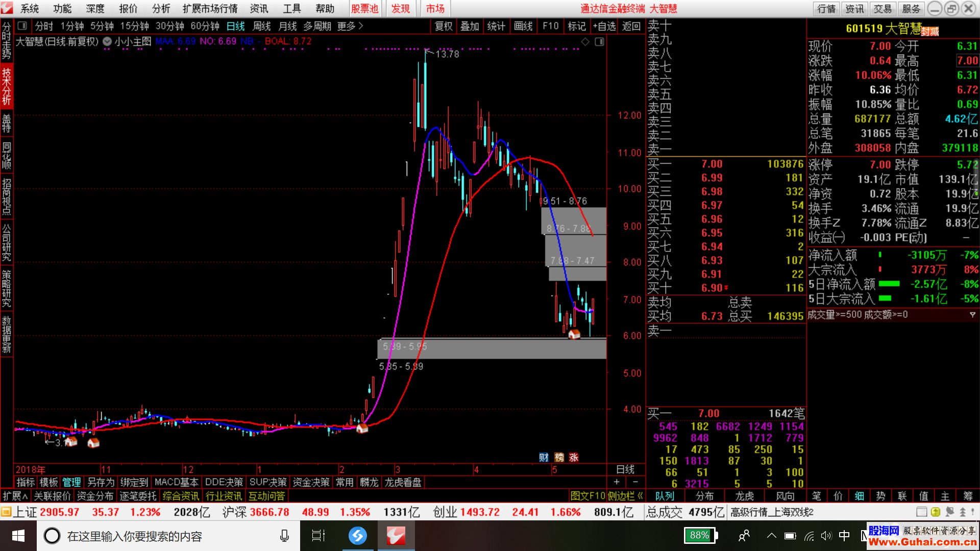Click the Windows search input box
The height and width of the screenshot is (551, 980).
168,536
